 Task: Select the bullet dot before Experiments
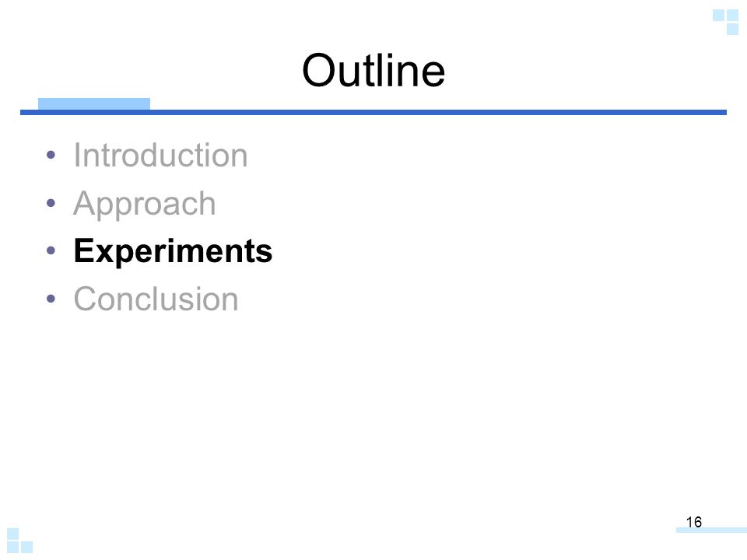(x=51, y=250)
